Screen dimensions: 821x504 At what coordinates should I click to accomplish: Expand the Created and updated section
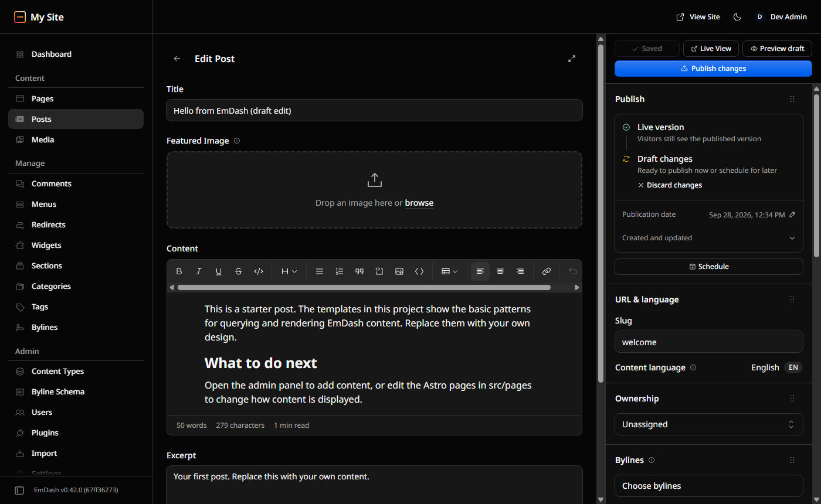tap(709, 238)
